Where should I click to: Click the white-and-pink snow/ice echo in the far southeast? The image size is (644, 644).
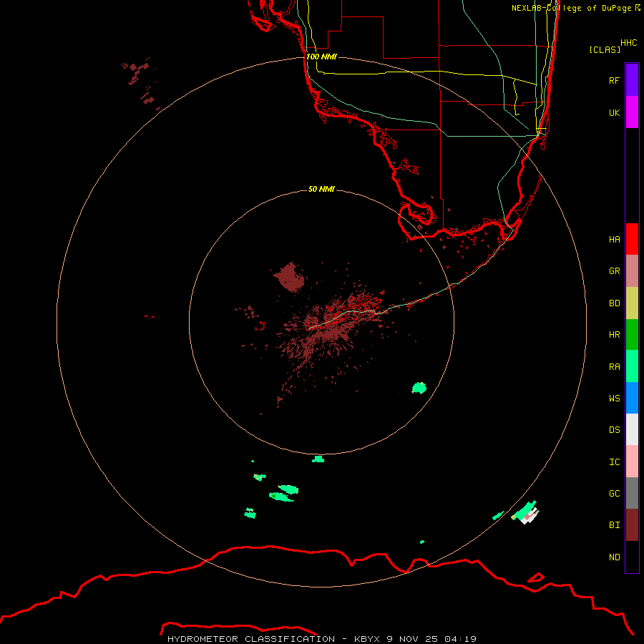[x=531, y=516]
